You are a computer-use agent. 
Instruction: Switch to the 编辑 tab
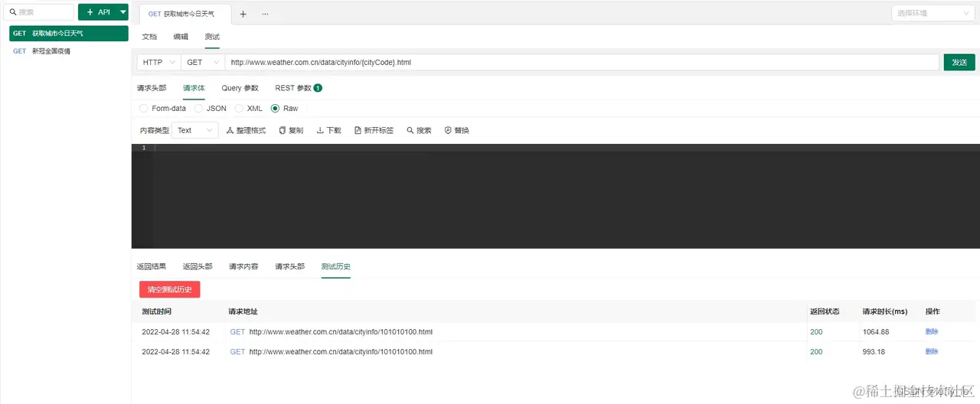181,37
